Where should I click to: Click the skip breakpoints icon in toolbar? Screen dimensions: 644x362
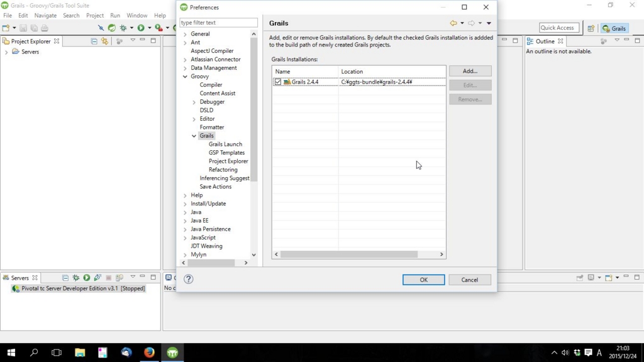101,28
